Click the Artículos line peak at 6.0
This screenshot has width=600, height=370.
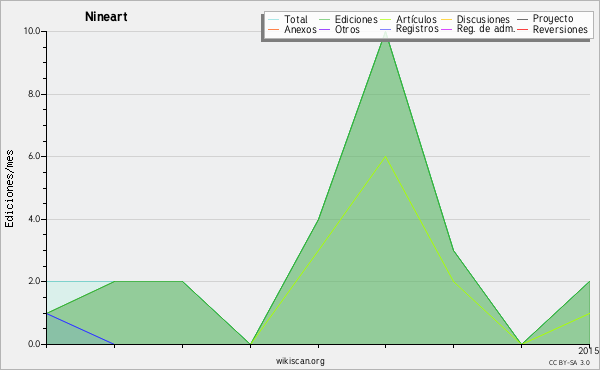coord(385,156)
